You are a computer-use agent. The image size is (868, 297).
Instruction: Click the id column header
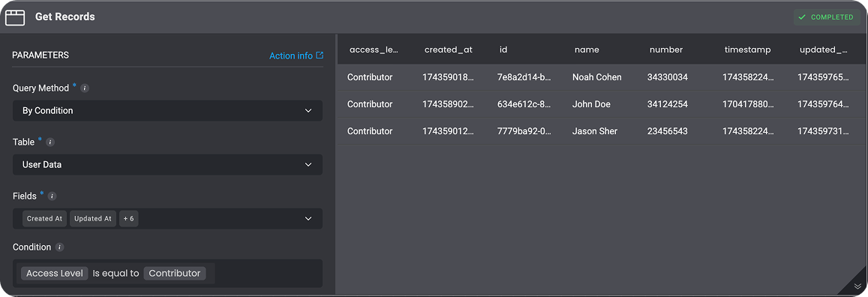coord(503,49)
